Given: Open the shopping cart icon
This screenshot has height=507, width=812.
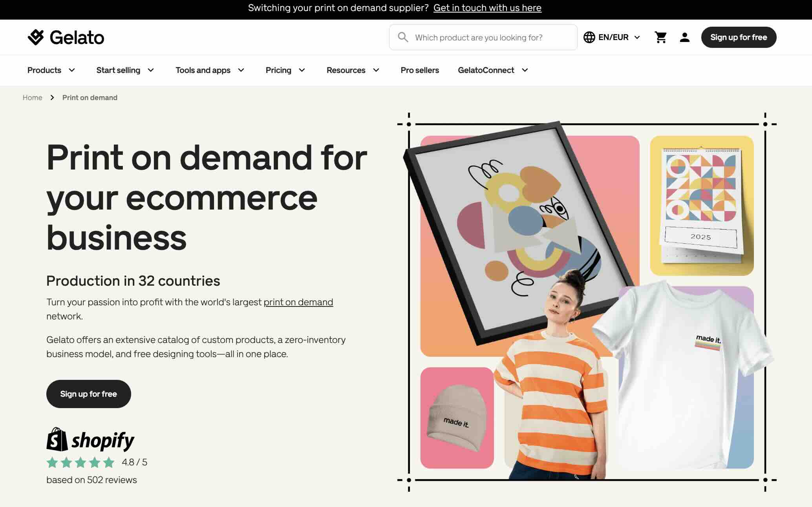Looking at the screenshot, I should 660,37.
